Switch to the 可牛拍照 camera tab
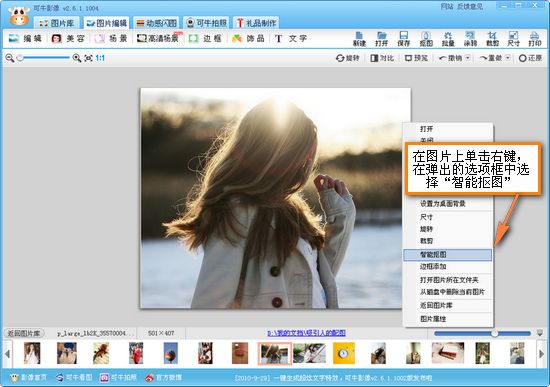This screenshot has height=387, width=550. coord(206,23)
